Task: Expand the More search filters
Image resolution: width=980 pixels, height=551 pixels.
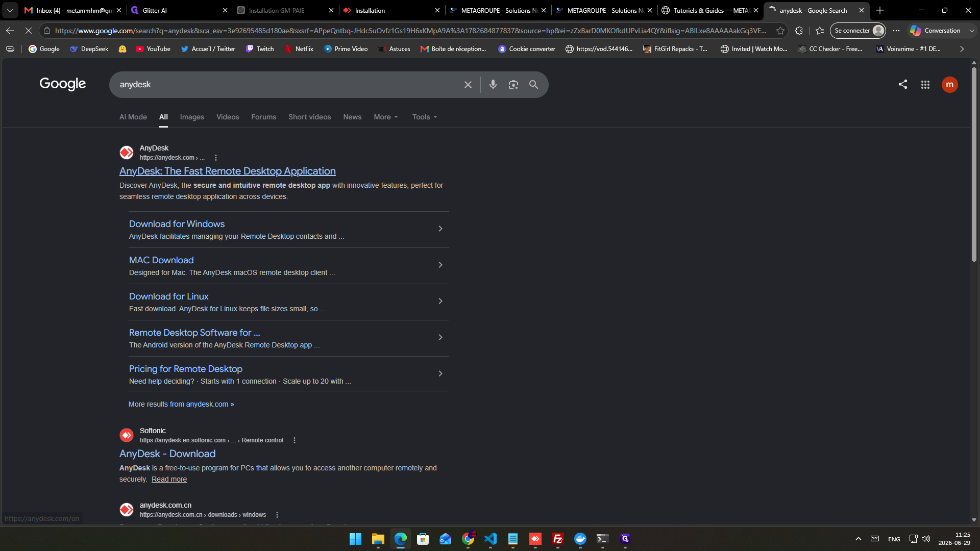Action: (x=386, y=117)
